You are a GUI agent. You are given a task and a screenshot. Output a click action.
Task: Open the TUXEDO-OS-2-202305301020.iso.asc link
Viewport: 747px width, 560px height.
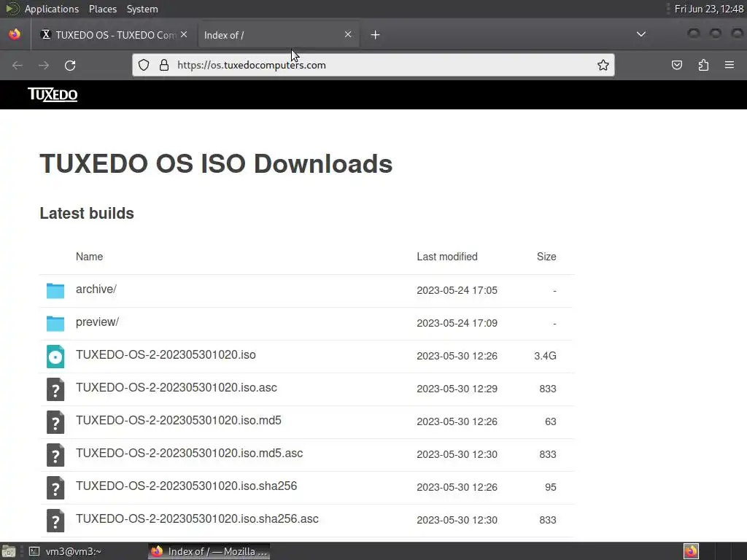click(177, 388)
